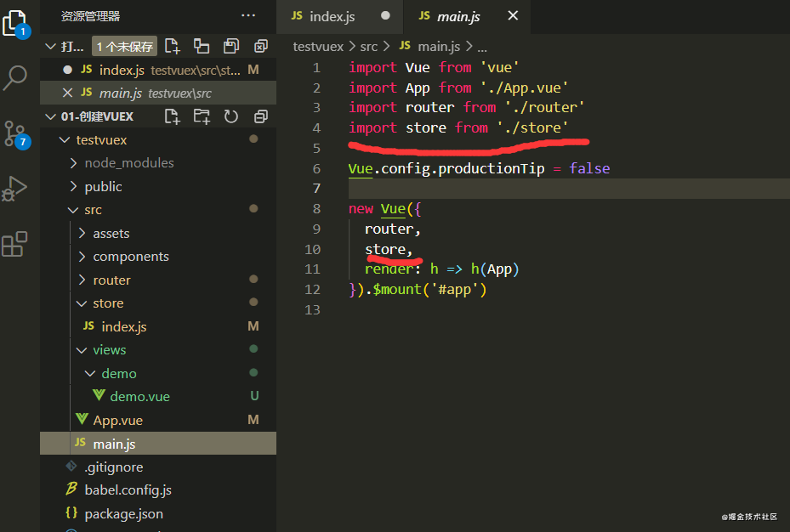Image resolution: width=790 pixels, height=532 pixels.
Task: Collapse the 01-创建VUEX workspace section
Action: (x=50, y=116)
